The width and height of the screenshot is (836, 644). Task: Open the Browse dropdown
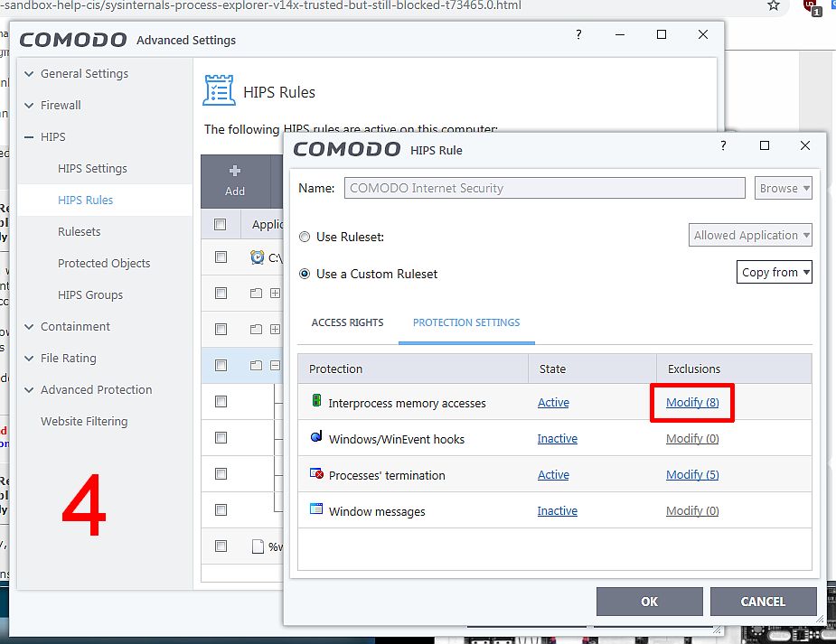click(x=784, y=188)
